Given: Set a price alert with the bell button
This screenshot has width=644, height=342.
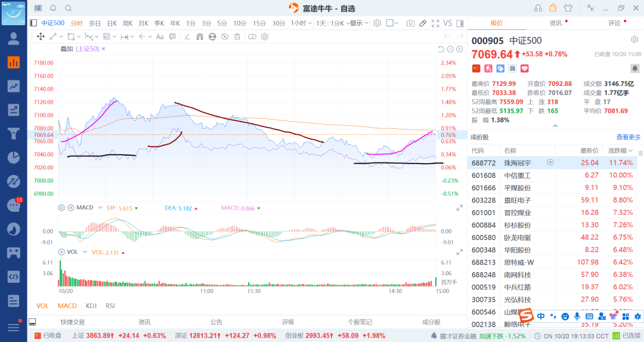Looking at the screenshot, I should tap(634, 68).
